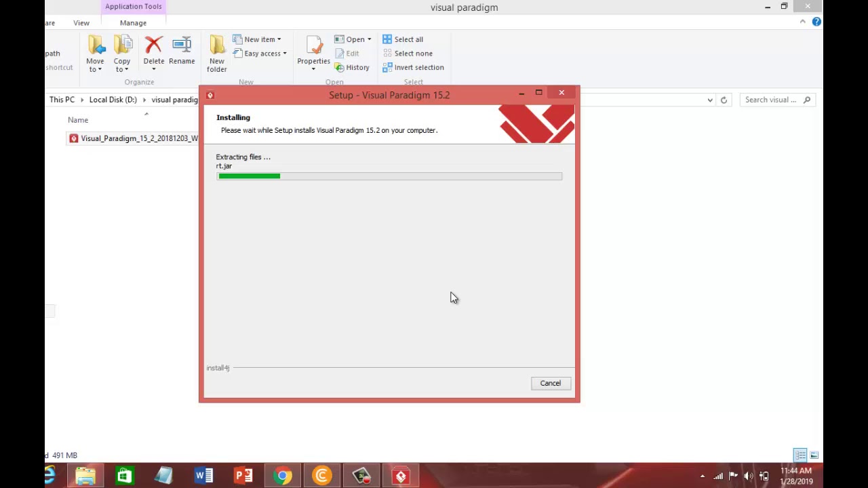Click This PC in the address breadcrumb
868x488 pixels.
[x=62, y=100]
